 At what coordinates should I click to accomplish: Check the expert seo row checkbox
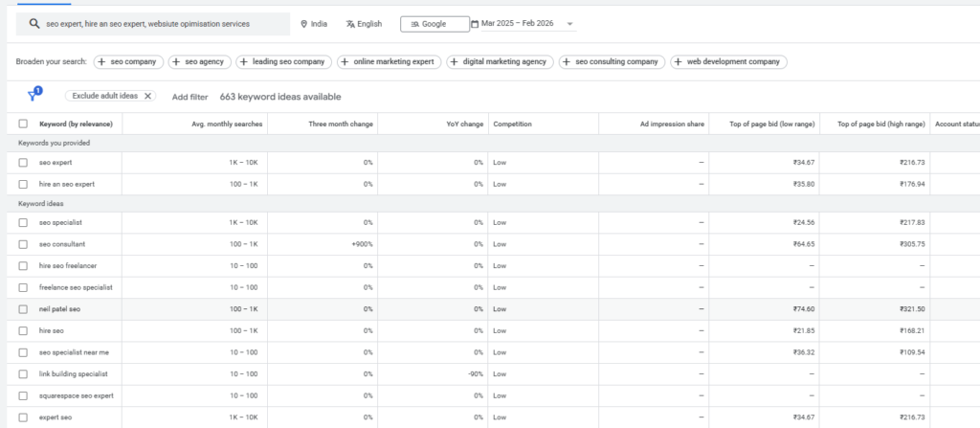(x=23, y=417)
